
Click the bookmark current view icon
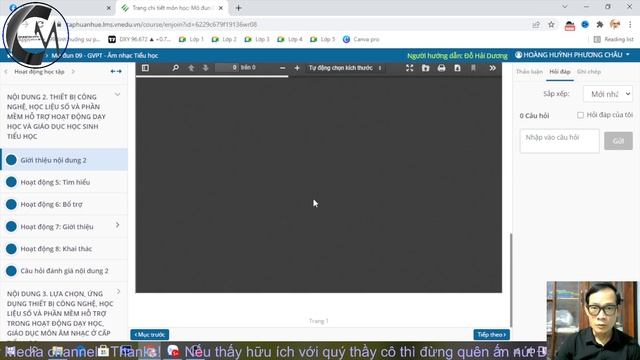pos(473,68)
